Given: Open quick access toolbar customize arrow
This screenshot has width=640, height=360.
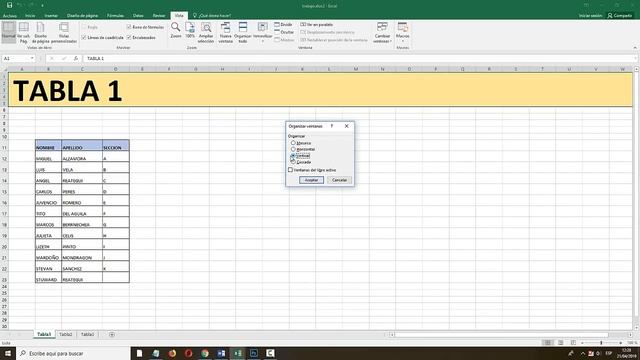Looking at the screenshot, I should click(x=42, y=5).
